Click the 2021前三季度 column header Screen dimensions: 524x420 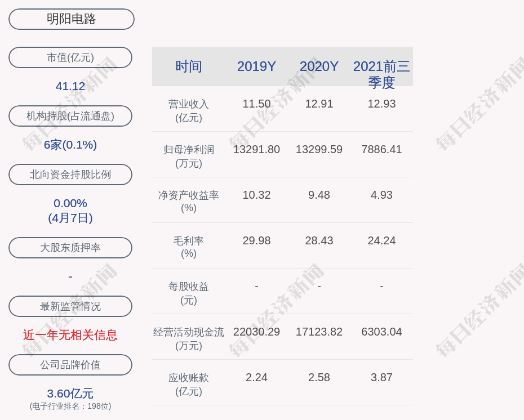(x=381, y=74)
